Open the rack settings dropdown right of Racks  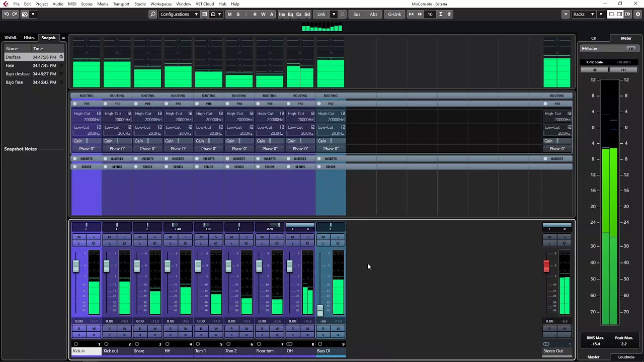point(601,14)
